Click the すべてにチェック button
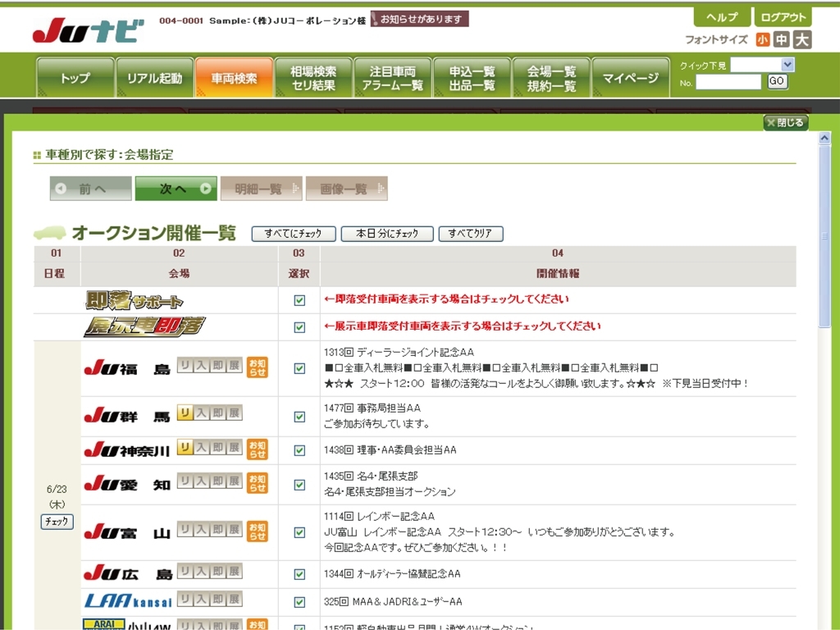The image size is (840, 630). tap(294, 234)
